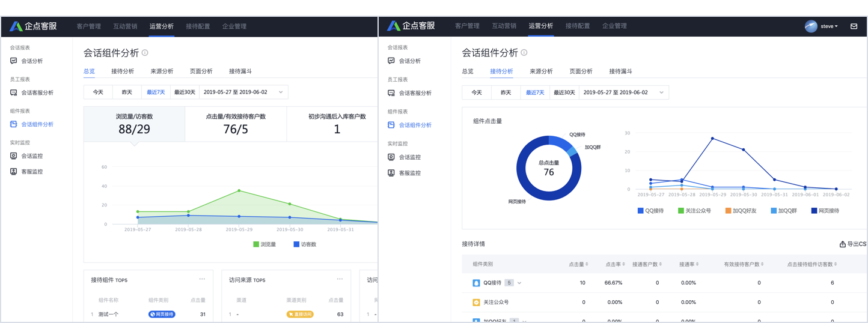Select the 点击量/有效接待客户数 76/5 metric card
Screen dimensions: 868x323
coord(236,124)
